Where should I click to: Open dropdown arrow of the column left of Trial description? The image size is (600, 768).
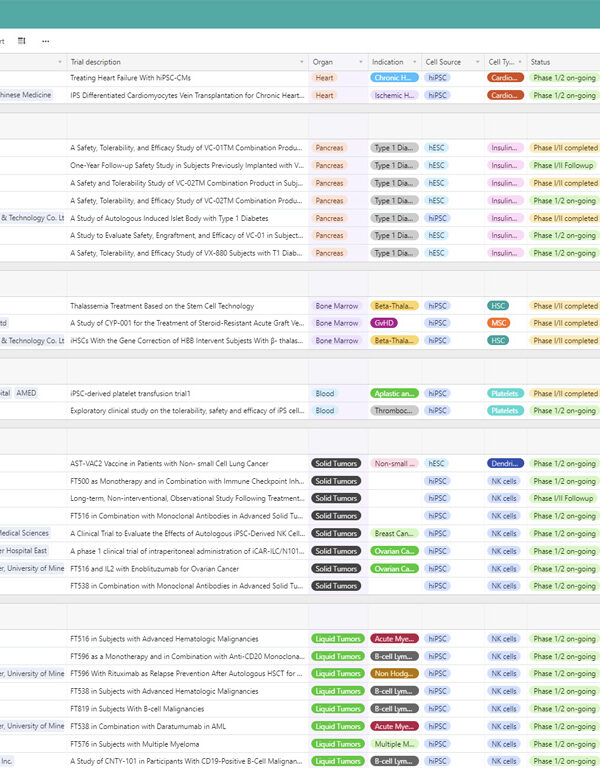click(x=60, y=62)
